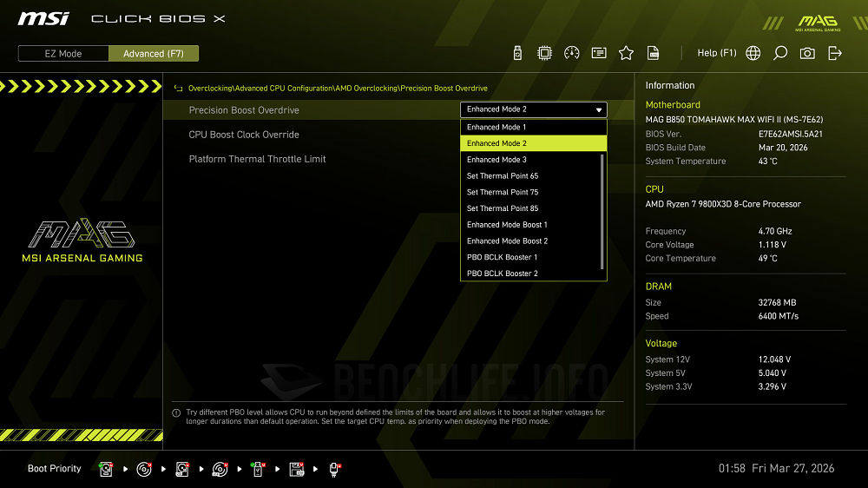This screenshot has height=488, width=868.
Task: Select USB key boot device with green check
Action: (x=258, y=469)
